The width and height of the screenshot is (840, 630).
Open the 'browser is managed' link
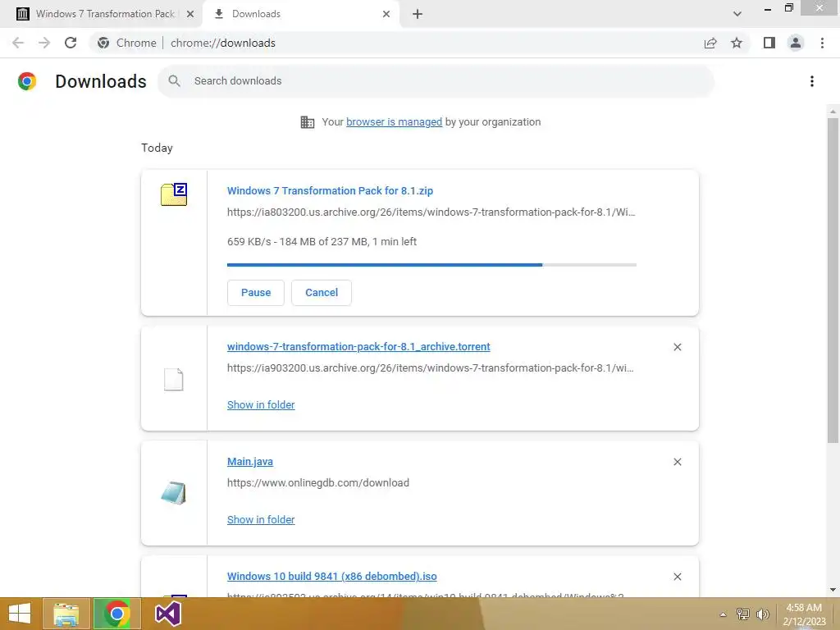coord(394,122)
